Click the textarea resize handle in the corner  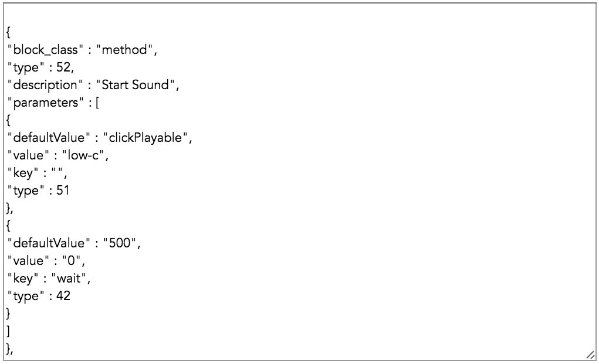(x=590, y=355)
